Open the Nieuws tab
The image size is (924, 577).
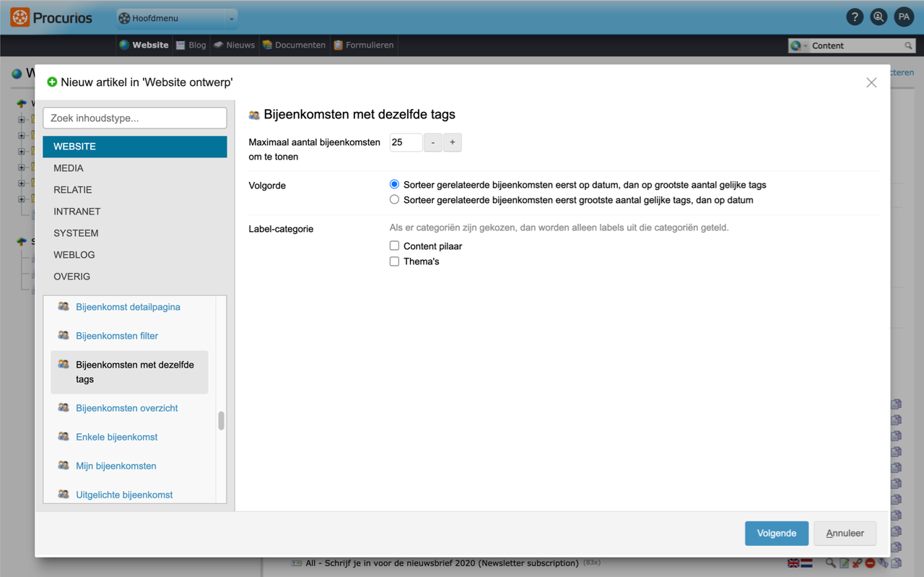coord(234,45)
